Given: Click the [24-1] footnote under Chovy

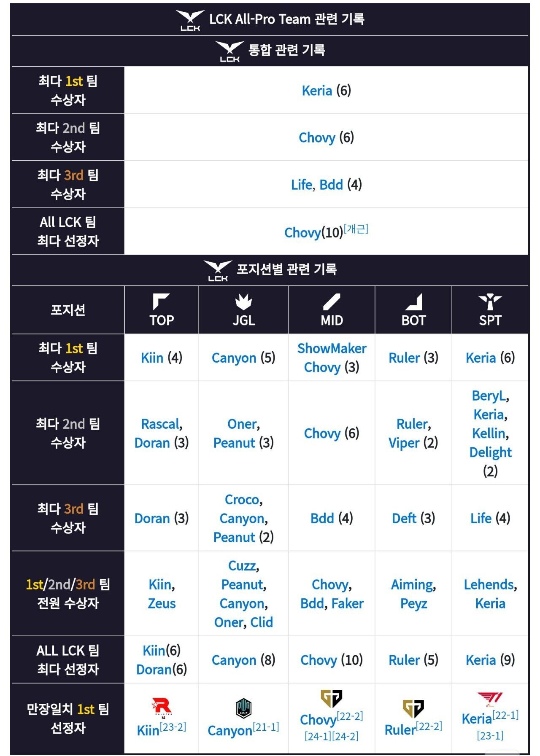Looking at the screenshot, I should coord(318,736).
